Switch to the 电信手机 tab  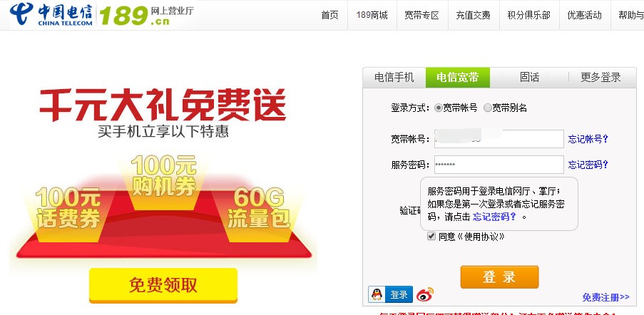(394, 77)
